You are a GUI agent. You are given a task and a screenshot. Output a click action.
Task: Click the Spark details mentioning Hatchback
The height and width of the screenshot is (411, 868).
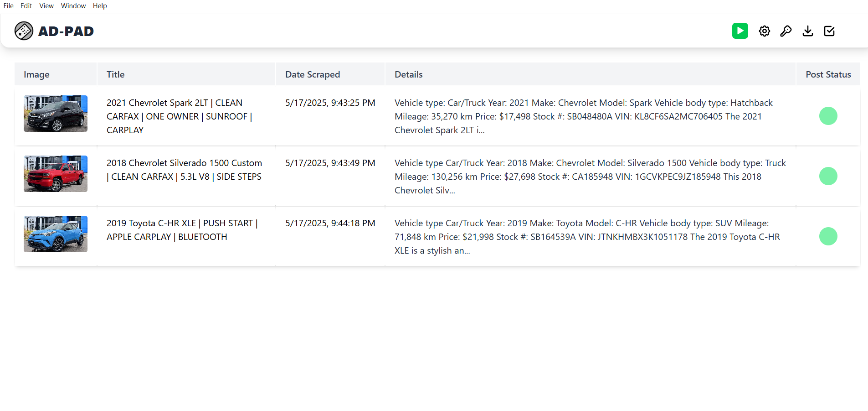tap(584, 116)
